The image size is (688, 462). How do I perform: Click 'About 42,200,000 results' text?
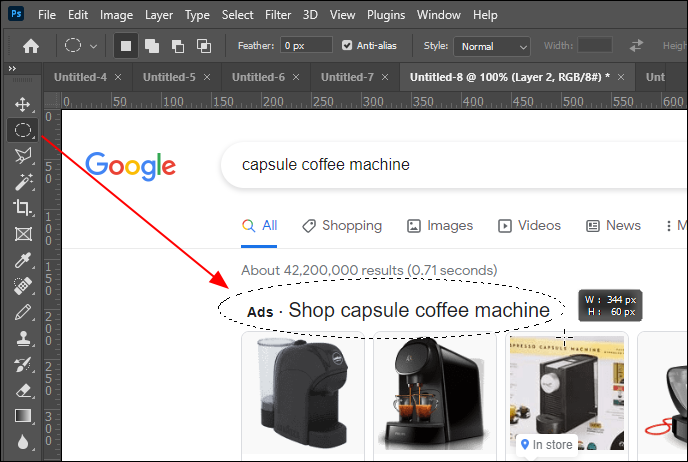[x=322, y=270]
